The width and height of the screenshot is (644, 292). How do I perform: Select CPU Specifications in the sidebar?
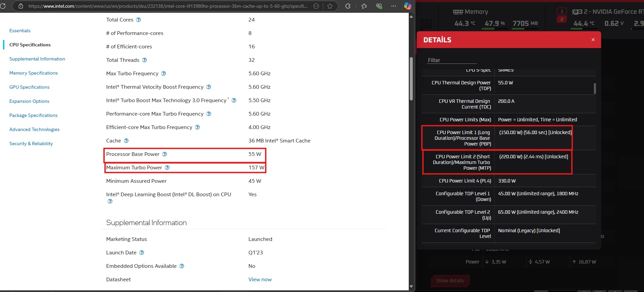pyautogui.click(x=30, y=45)
